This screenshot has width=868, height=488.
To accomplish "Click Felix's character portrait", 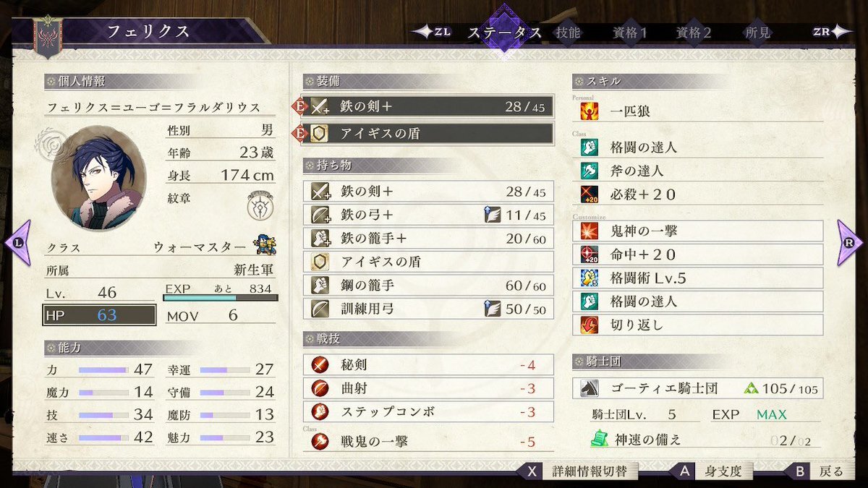I will 98,178.
